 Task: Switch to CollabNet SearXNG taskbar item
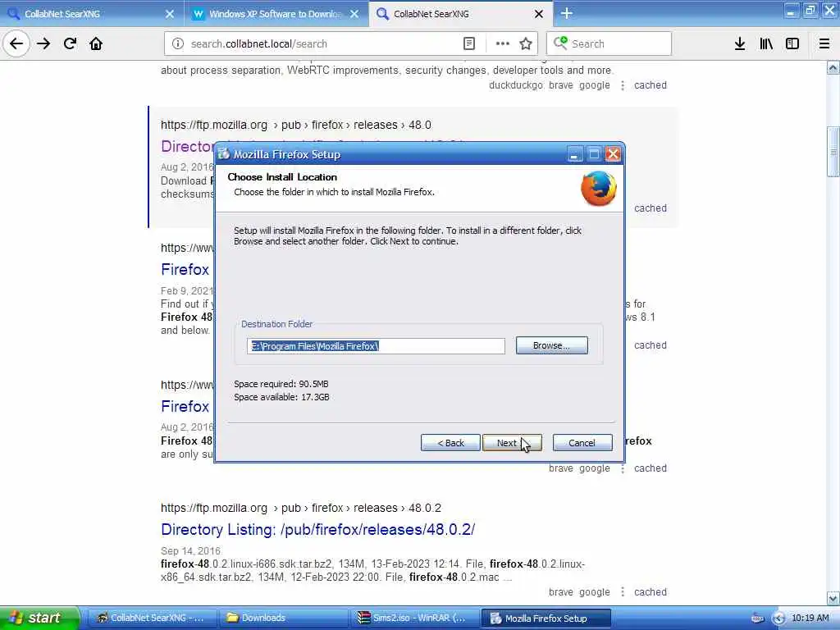[152, 619]
